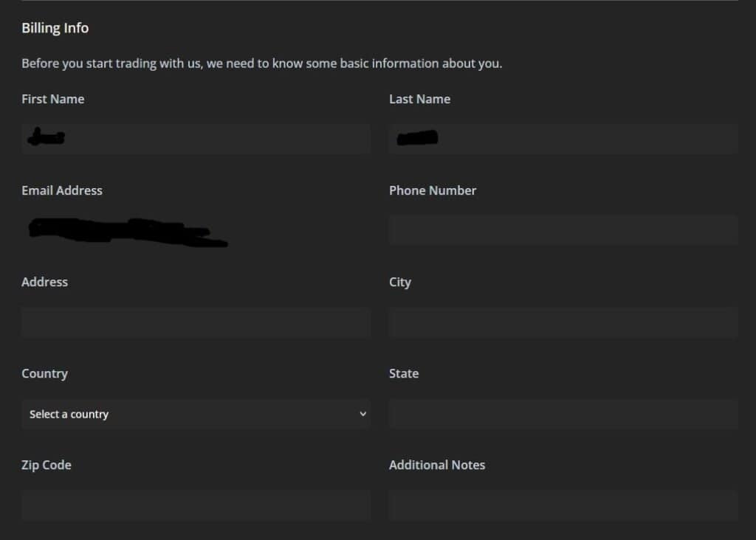Viewport: 756px width, 540px height.
Task: Click inside the Zip Code field
Action: click(196, 505)
